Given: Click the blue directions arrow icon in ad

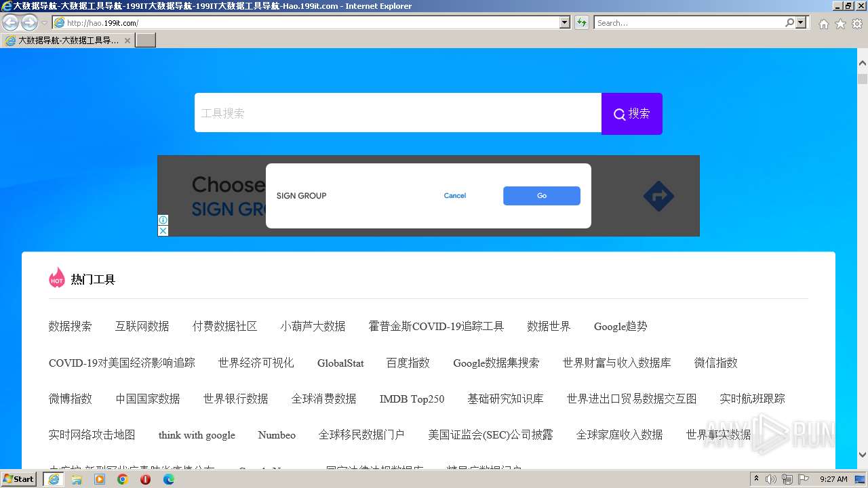Looking at the screenshot, I should pyautogui.click(x=658, y=197).
